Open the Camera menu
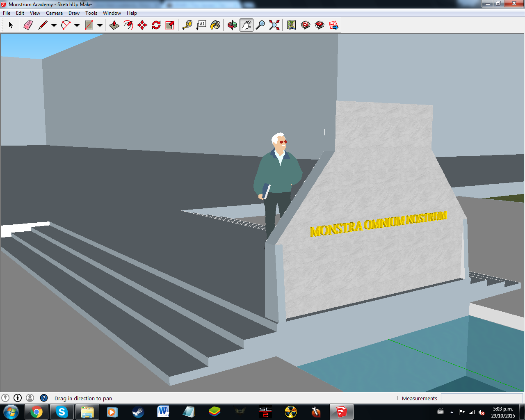Screen dimensions: 525x420 pos(54,13)
